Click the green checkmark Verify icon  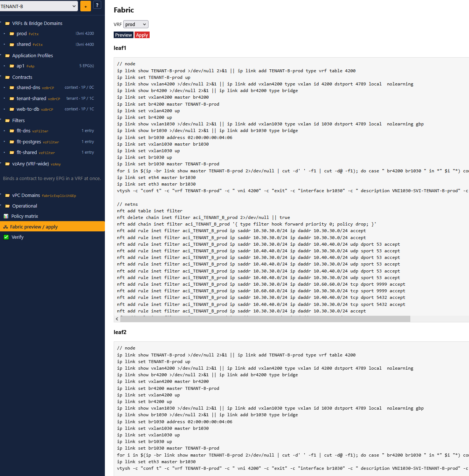pyautogui.click(x=6, y=237)
